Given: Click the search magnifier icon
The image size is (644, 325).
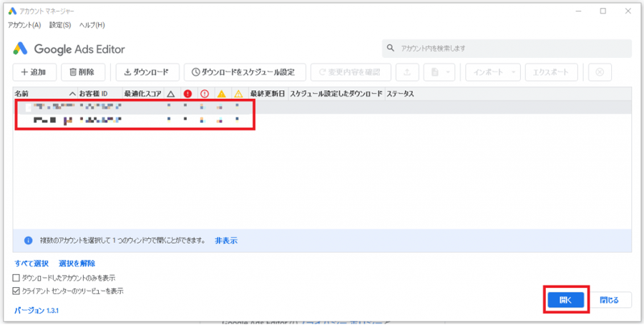Looking at the screenshot, I should click(390, 49).
